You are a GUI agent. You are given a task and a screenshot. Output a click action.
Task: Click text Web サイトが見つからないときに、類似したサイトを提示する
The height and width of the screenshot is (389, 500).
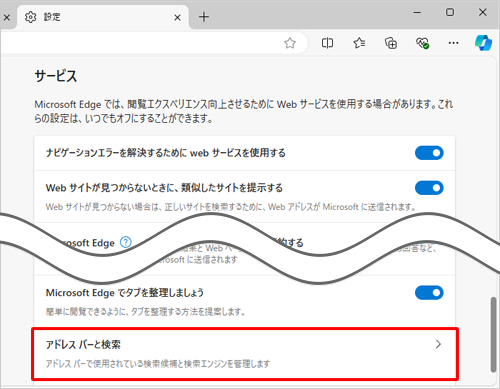pos(164,188)
